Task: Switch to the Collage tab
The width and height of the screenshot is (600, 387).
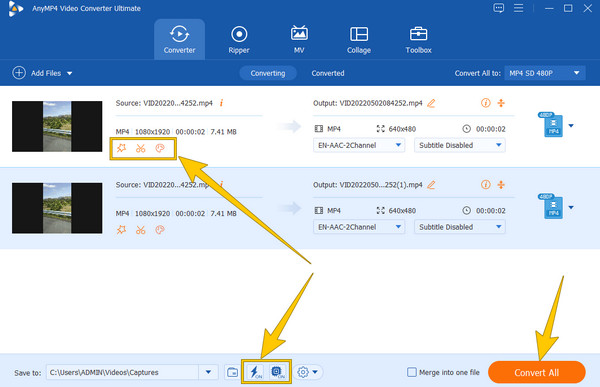Action: (x=359, y=39)
